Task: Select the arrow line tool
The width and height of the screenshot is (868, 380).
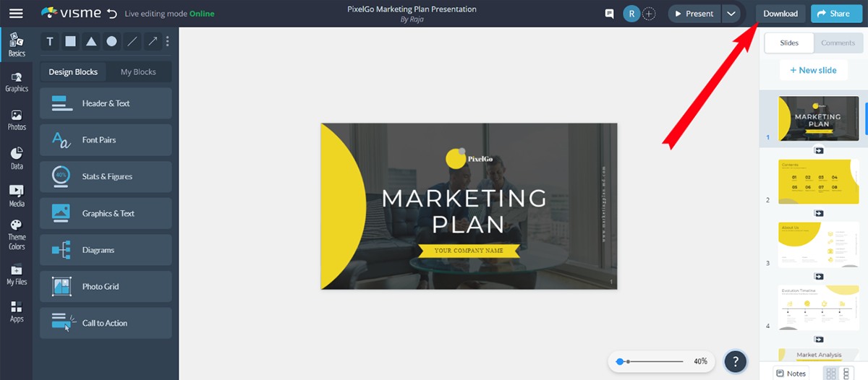Action: [153, 42]
